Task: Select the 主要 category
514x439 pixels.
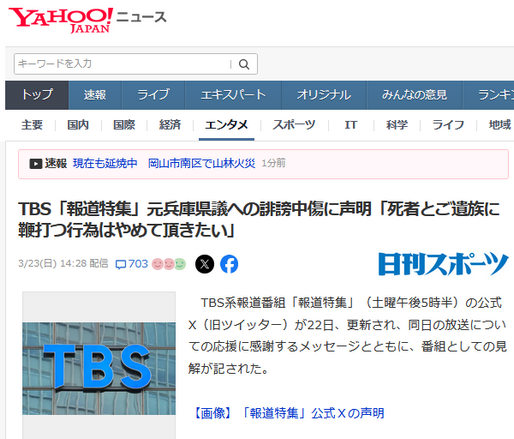Action: tap(32, 125)
